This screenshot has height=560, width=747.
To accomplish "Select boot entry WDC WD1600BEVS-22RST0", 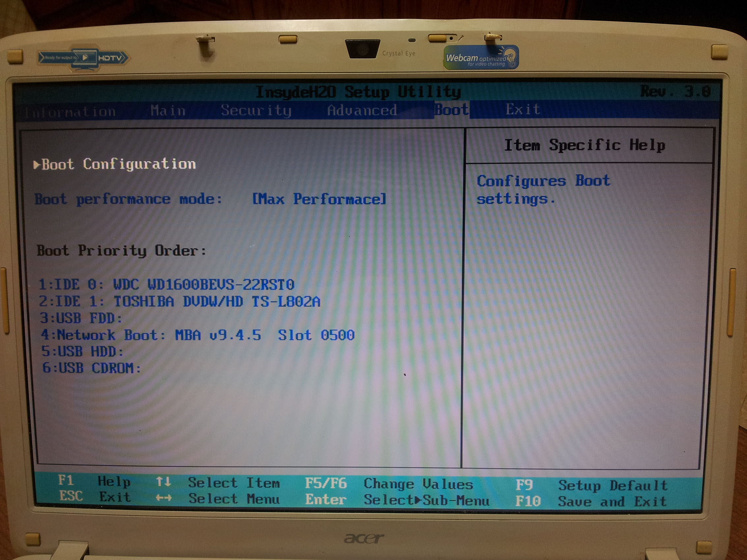I will coord(166,285).
